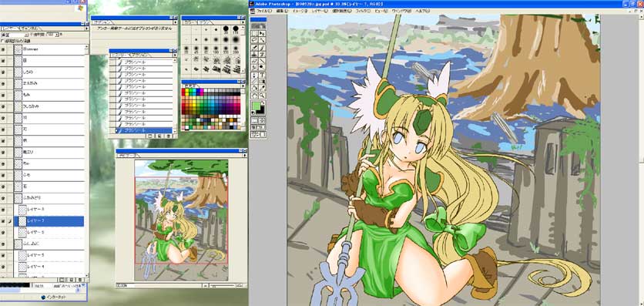644x306 pixels.
Task: Open the Layers panel flyout menu
Action: coord(86,29)
